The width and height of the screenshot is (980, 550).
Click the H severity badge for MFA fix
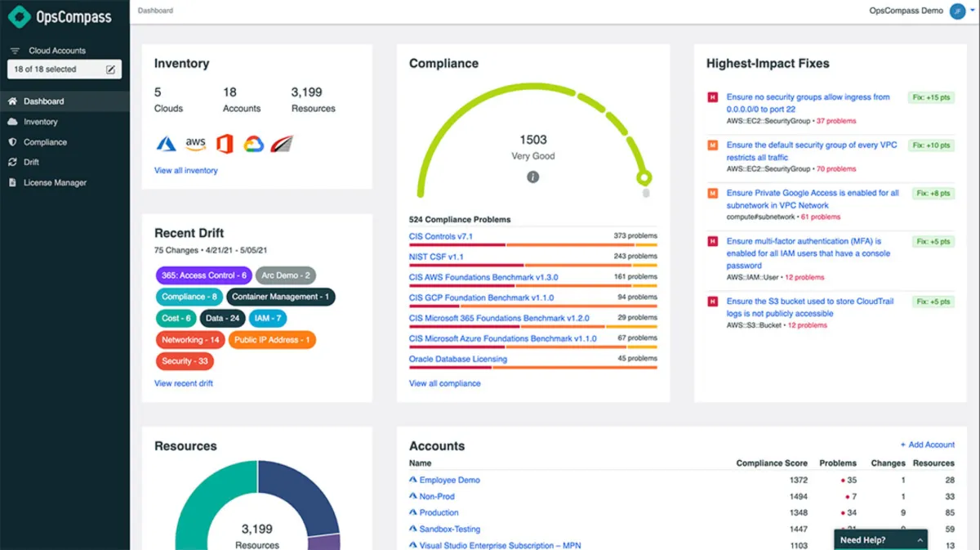pos(712,242)
